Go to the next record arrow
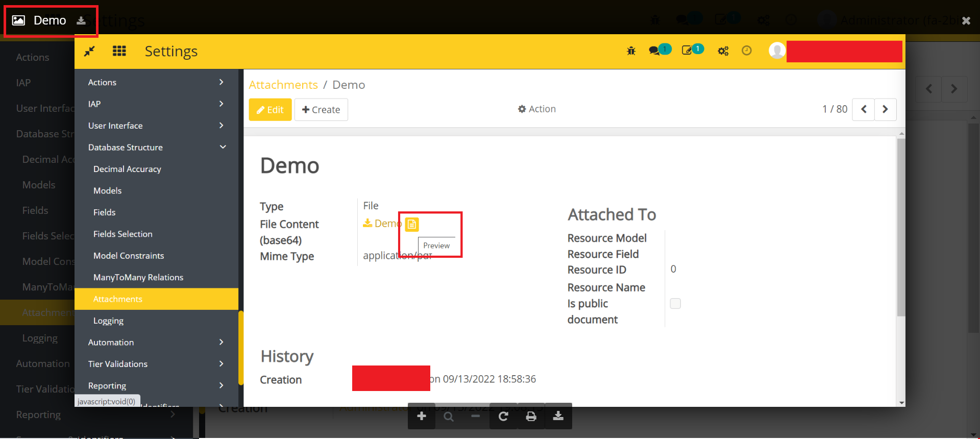Viewport: 980px width, 439px height. (x=885, y=109)
